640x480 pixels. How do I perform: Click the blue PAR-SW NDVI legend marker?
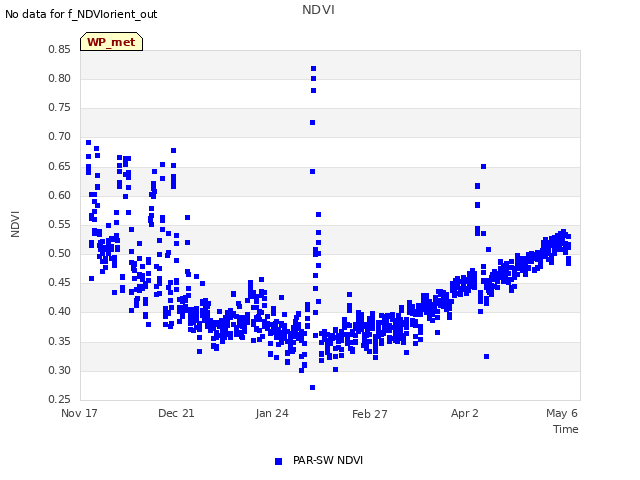click(278, 462)
